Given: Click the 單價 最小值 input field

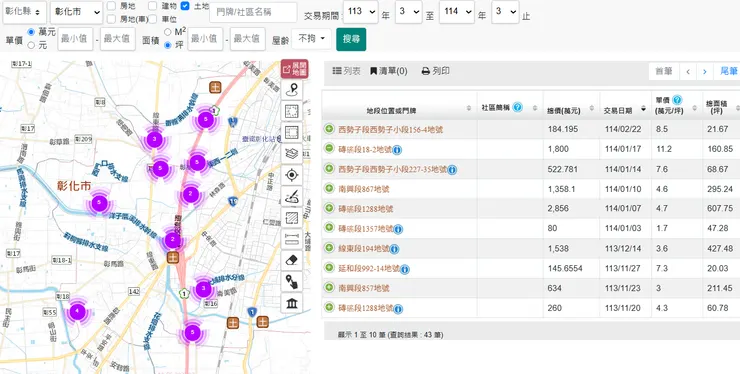Looking at the screenshot, I should tap(75, 39).
